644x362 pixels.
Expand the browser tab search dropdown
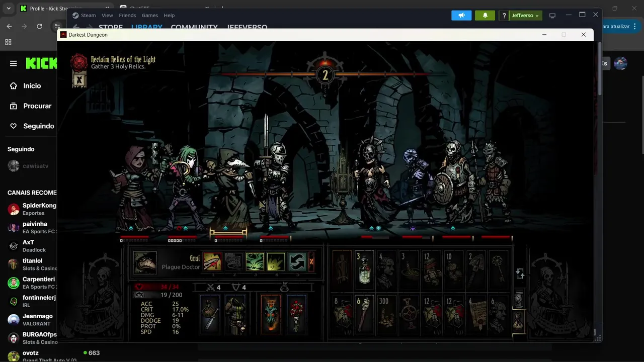coord(8,9)
